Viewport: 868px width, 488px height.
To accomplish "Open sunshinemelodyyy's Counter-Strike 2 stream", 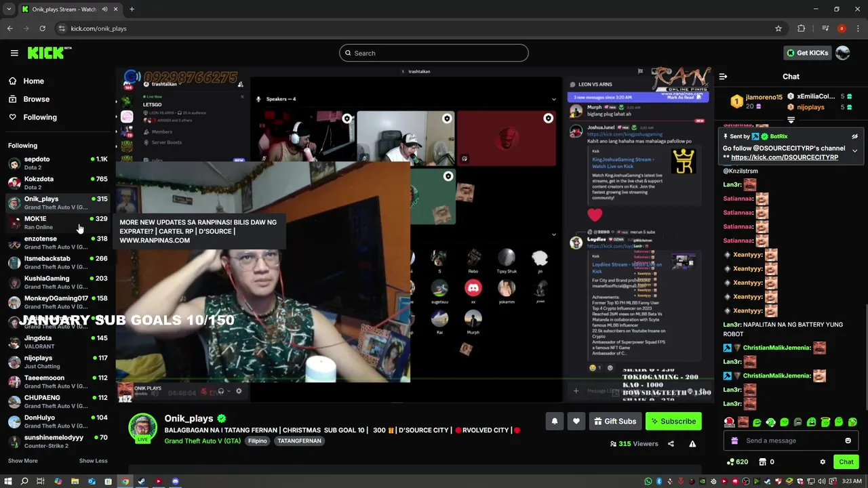I will [58, 441].
